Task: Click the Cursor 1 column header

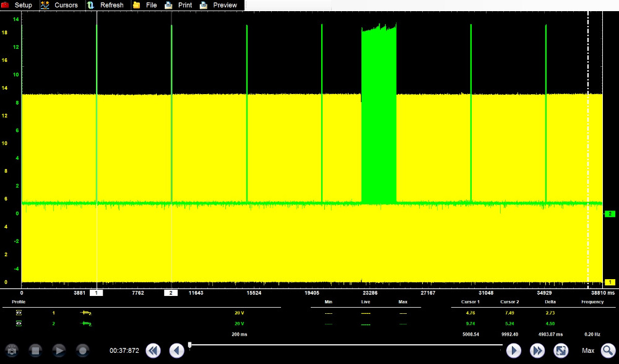Action: pyautogui.click(x=470, y=301)
